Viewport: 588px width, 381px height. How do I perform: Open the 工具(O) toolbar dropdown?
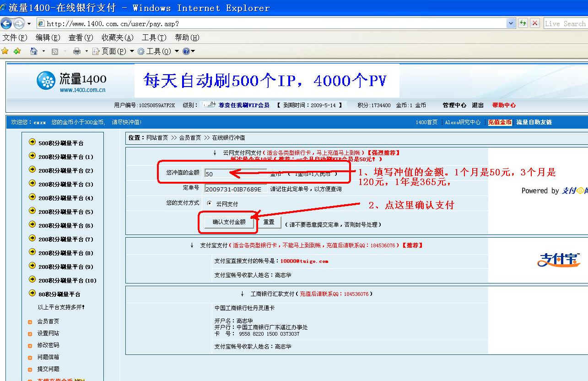tap(158, 51)
